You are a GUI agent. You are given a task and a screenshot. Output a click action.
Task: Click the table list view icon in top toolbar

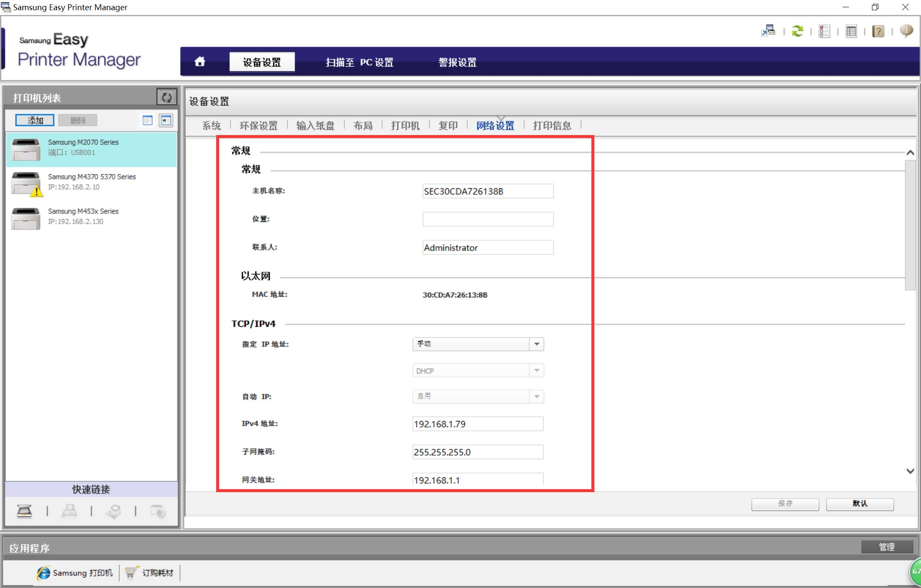(x=851, y=31)
